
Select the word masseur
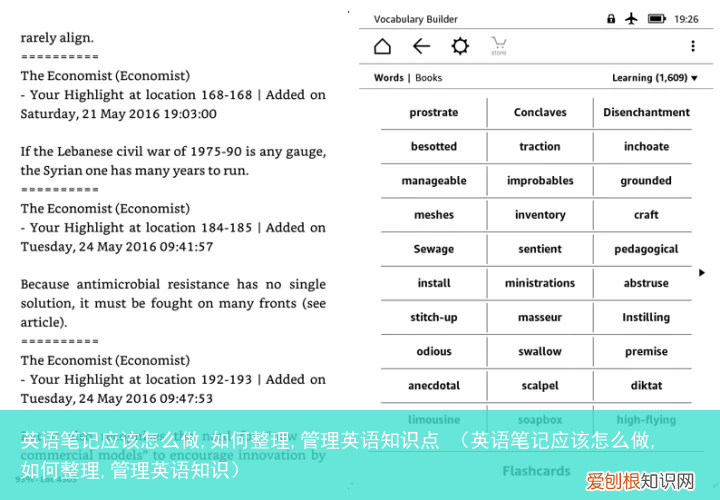point(540,318)
